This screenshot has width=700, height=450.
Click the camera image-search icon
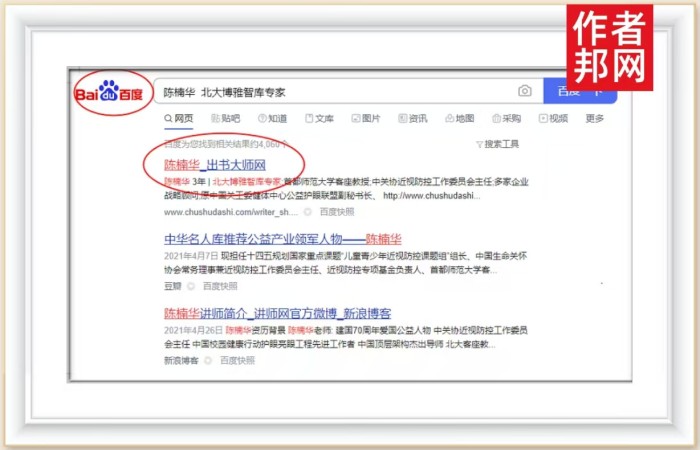[525, 92]
